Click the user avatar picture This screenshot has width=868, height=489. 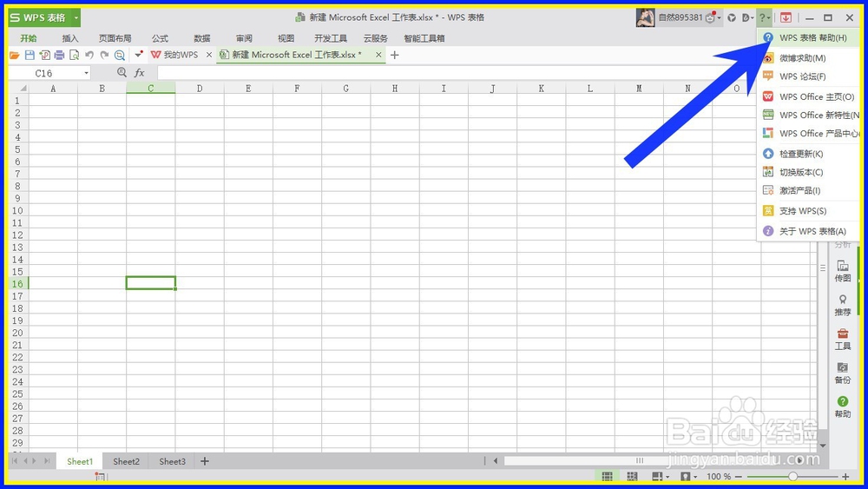click(x=646, y=17)
